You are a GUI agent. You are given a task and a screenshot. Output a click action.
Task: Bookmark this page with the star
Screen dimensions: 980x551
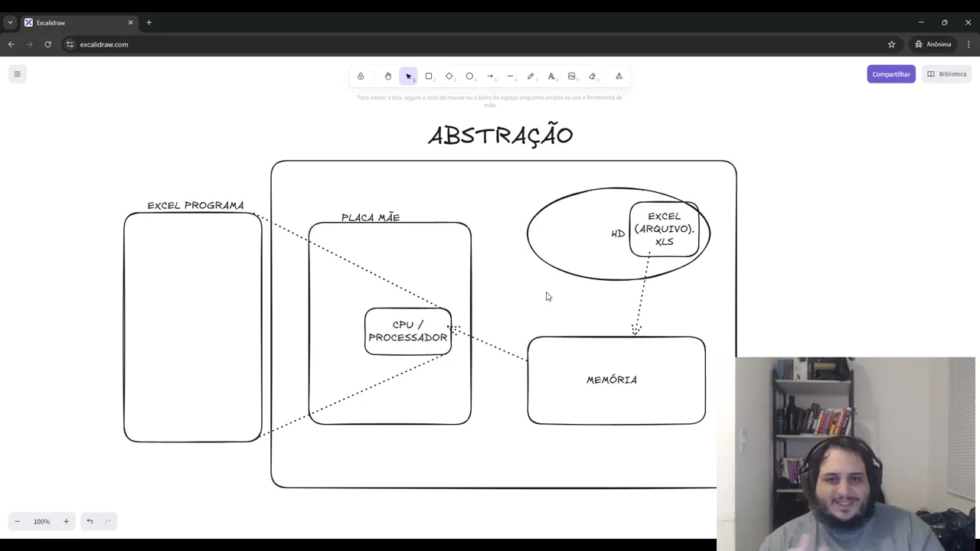[x=891, y=44]
